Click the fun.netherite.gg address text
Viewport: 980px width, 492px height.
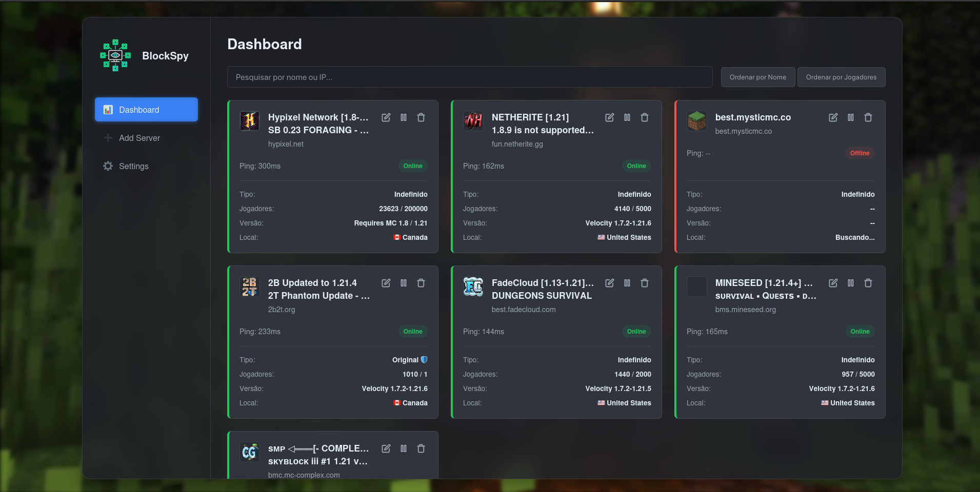pyautogui.click(x=517, y=144)
